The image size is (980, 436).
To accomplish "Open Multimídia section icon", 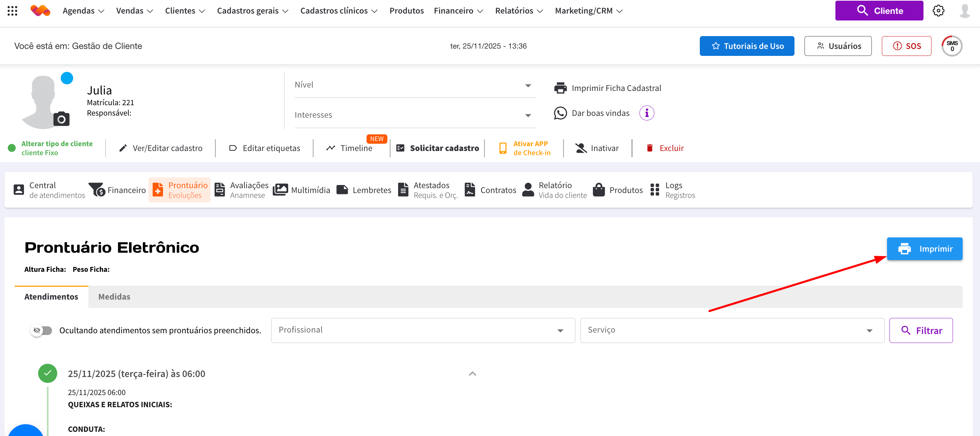I will [x=281, y=190].
